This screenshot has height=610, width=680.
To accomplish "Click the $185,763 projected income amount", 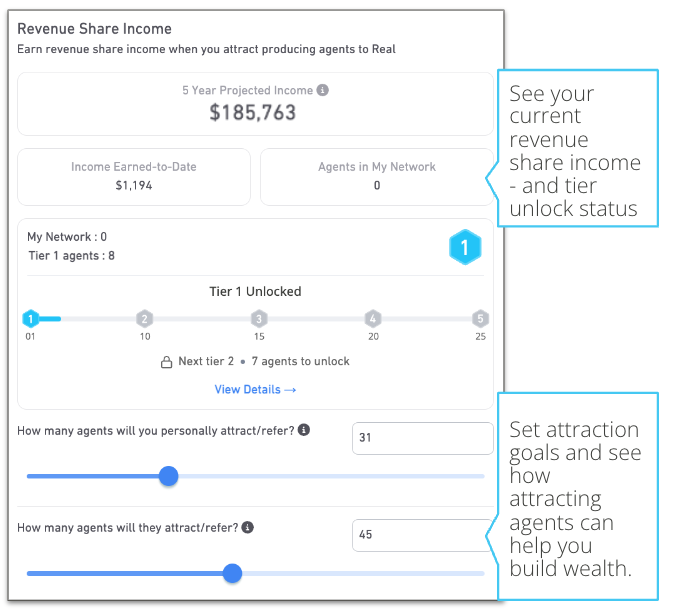I will click(x=252, y=113).
